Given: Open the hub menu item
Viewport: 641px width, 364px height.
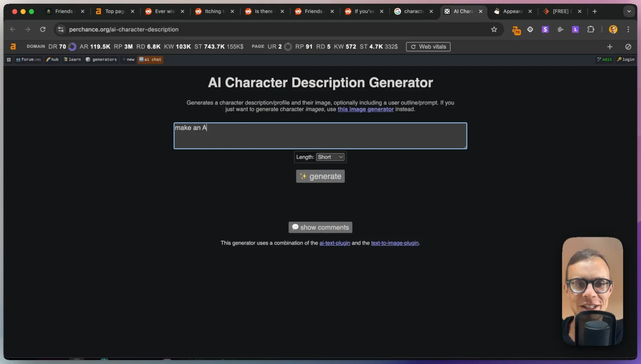Looking at the screenshot, I should [52, 60].
